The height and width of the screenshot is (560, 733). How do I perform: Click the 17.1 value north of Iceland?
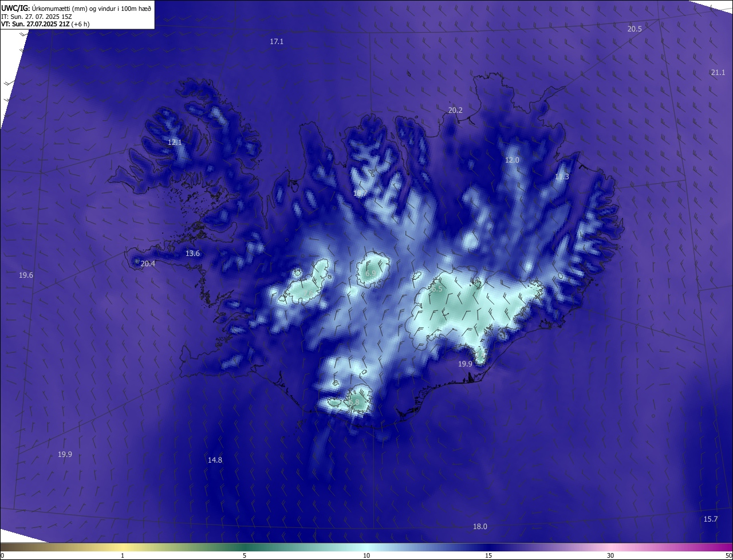tap(277, 42)
